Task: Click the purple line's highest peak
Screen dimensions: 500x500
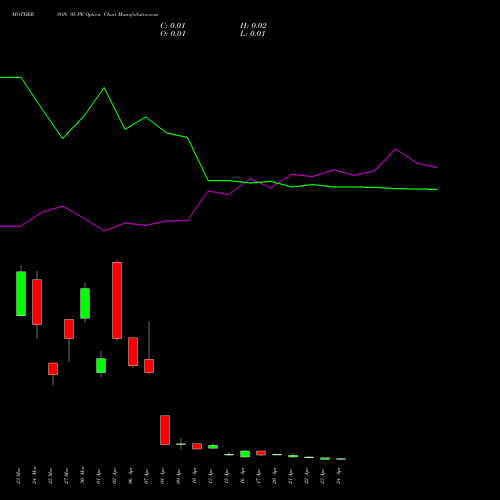Action: point(396,149)
